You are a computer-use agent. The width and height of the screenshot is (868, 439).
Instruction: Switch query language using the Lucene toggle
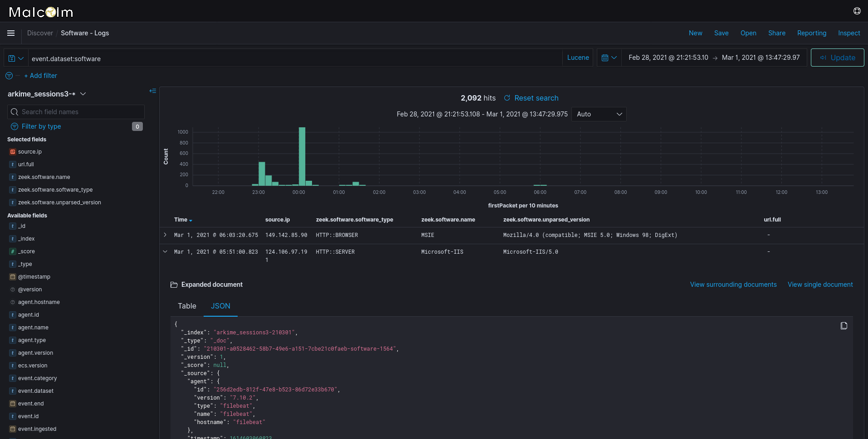point(577,58)
